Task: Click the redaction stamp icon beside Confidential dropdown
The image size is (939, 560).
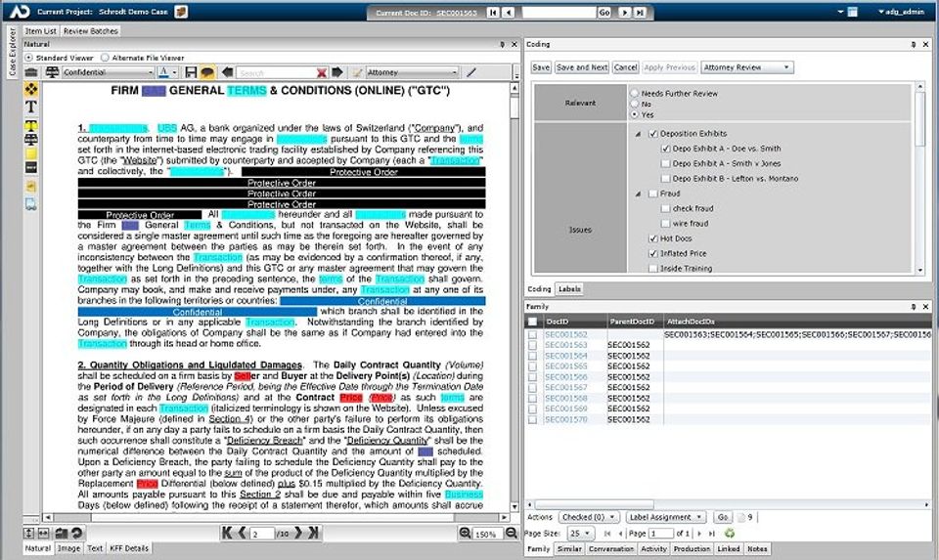Action: pyautogui.click(x=52, y=72)
